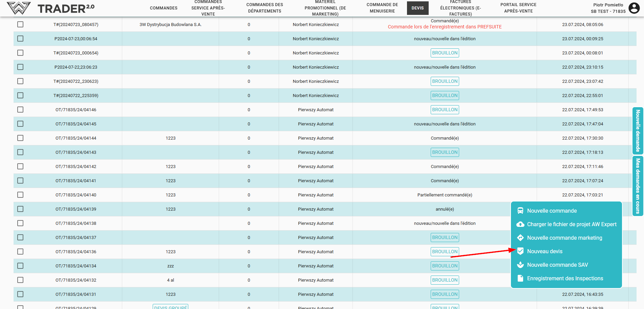Click the cloud upload icon for AW Expert
The width and height of the screenshot is (644, 309).
[520, 224]
